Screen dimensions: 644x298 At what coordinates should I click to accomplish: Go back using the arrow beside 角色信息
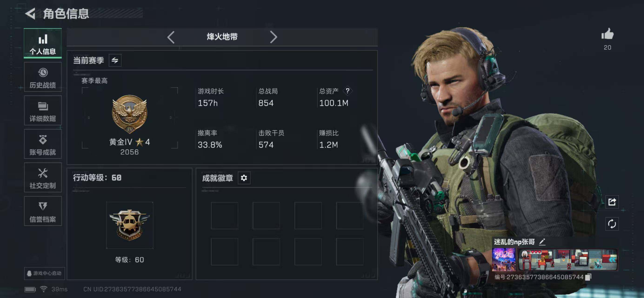30,14
